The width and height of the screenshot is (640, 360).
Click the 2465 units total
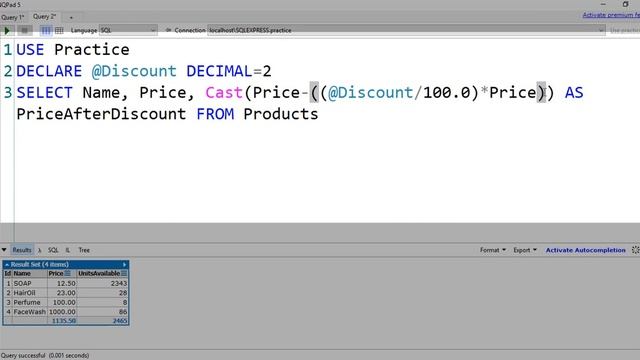pyautogui.click(x=120, y=321)
